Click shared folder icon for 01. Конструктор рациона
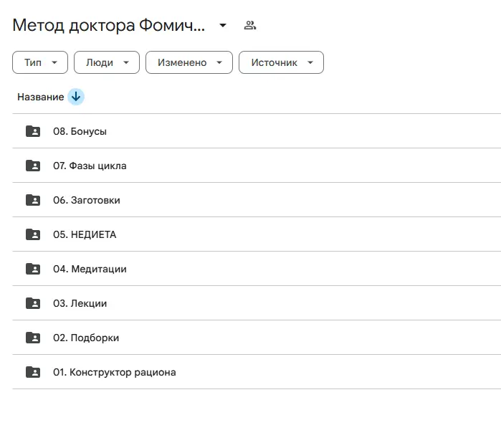 pyautogui.click(x=33, y=372)
